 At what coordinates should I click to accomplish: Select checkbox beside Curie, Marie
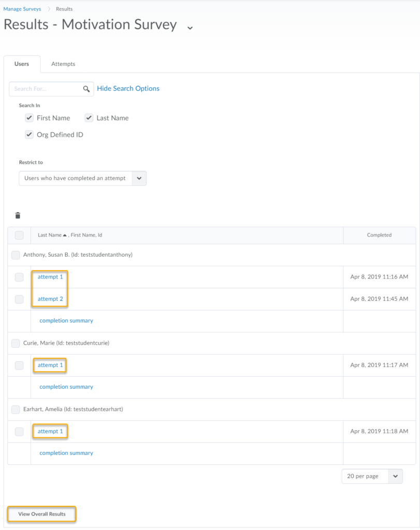click(x=16, y=344)
